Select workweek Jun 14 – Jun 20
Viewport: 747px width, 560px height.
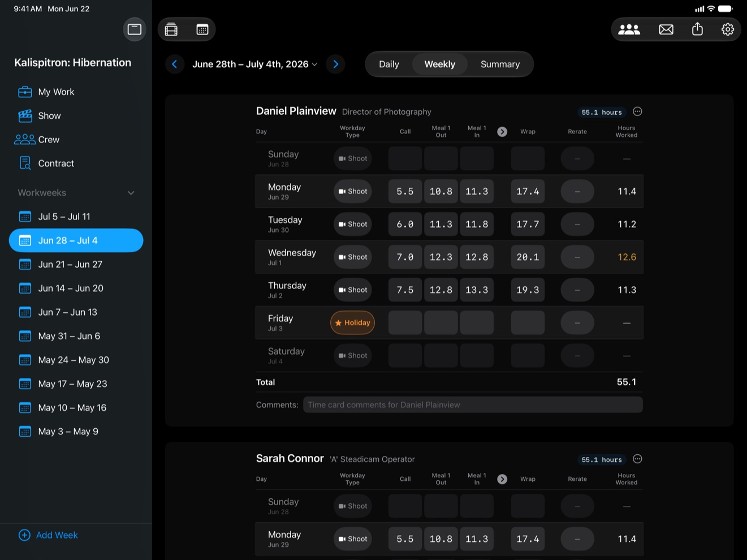pos(76,288)
